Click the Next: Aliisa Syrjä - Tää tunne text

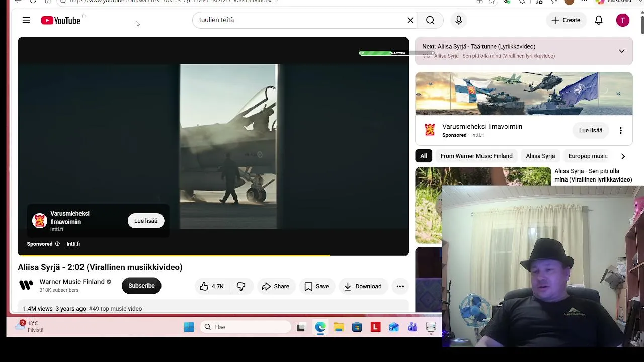(478, 46)
